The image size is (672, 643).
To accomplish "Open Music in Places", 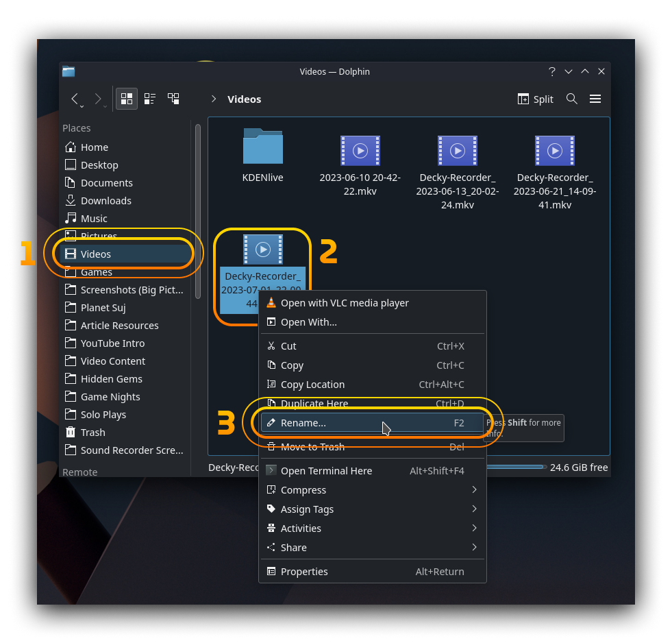I will click(127, 219).
